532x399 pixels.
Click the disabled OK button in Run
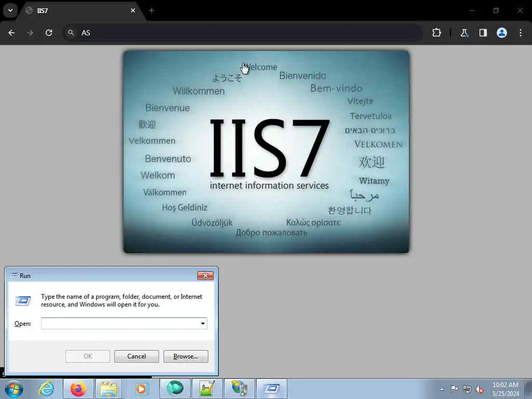click(87, 356)
